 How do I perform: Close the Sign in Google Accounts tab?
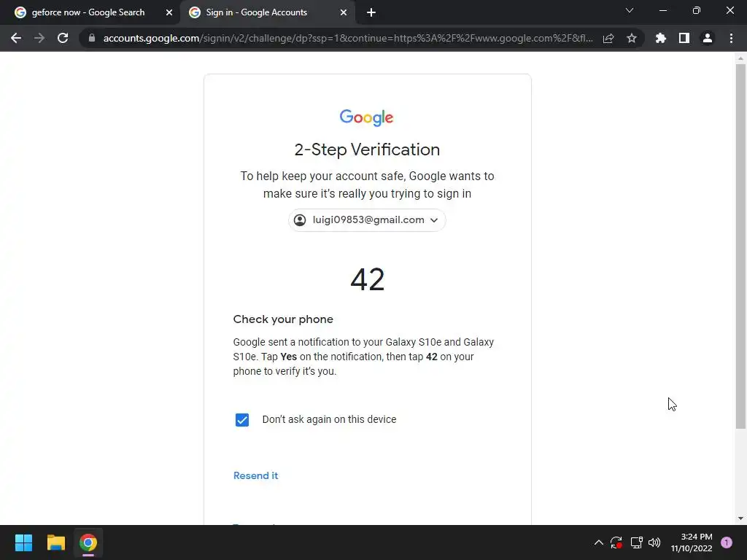pos(344,12)
